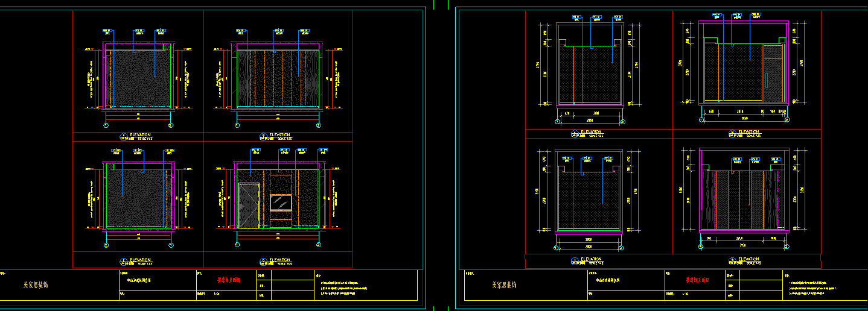Screen dimensions: 868x311
Task: Select ELEVATION title under bottom-right drawing, left sheet
Action: [279, 260]
